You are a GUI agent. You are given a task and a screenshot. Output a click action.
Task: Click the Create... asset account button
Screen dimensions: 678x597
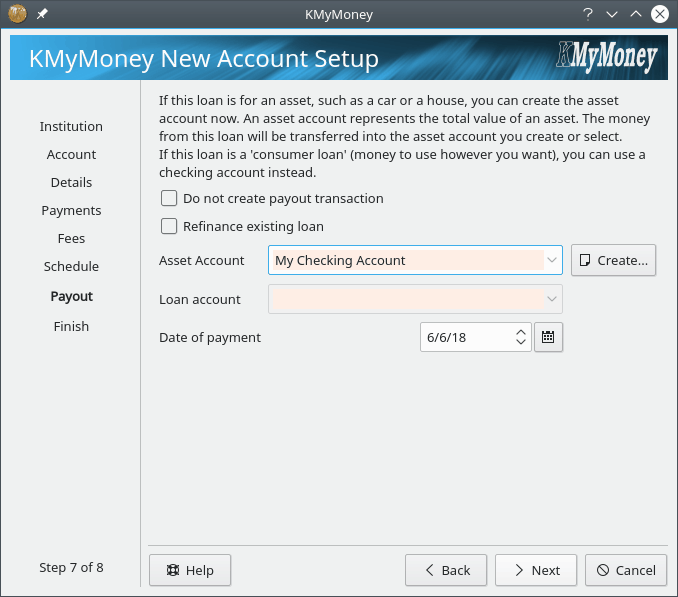point(613,260)
